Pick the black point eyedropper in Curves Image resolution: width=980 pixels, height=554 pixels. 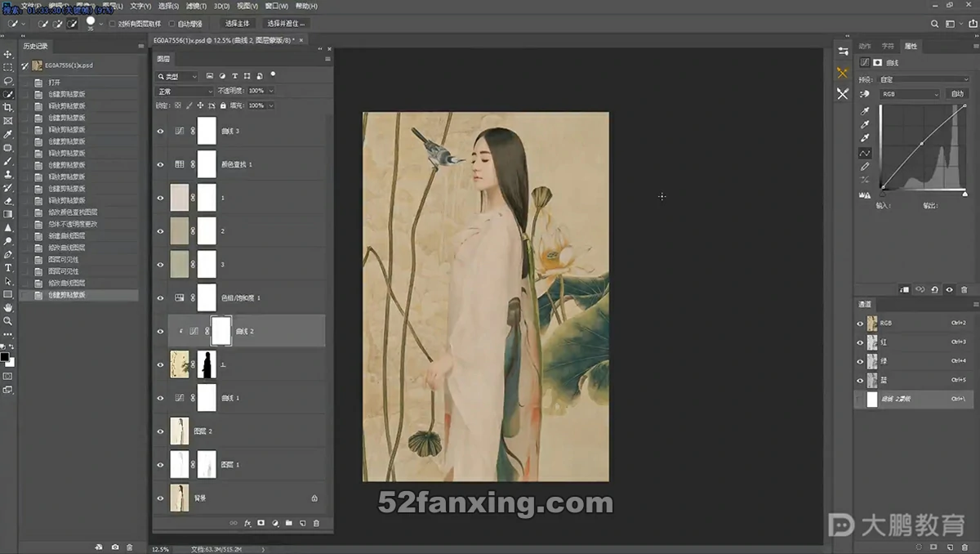[865, 110]
